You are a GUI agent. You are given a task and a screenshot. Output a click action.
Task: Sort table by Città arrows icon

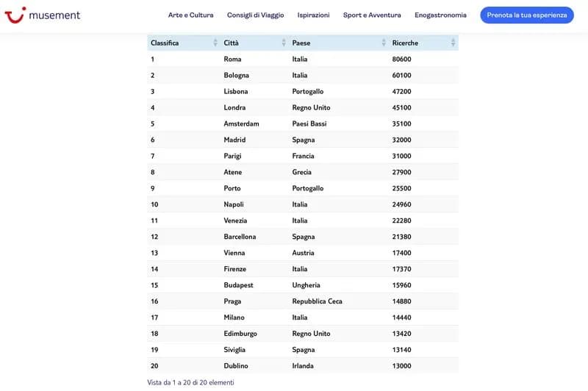[284, 43]
